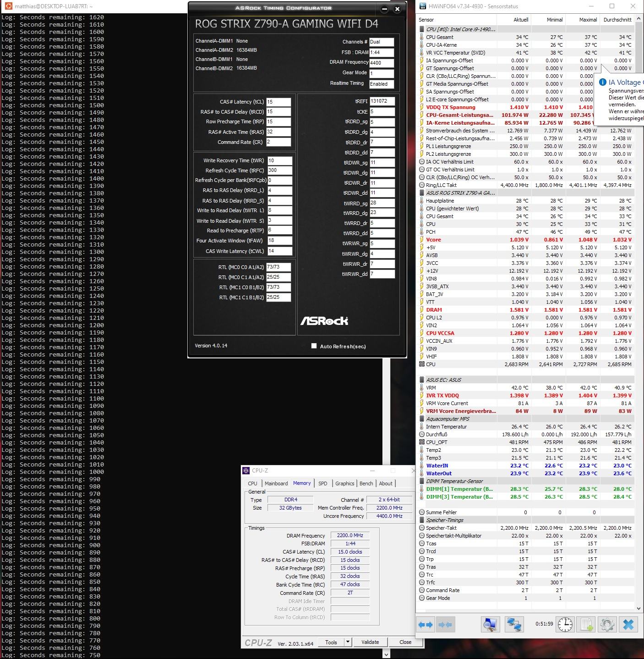This screenshot has width=644, height=659.
Task: Collapse the Speicher-Timings group
Action: pyautogui.click(x=422, y=520)
